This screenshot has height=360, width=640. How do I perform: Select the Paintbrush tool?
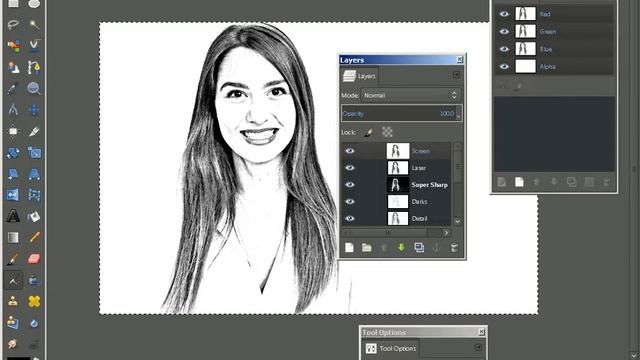(13, 259)
